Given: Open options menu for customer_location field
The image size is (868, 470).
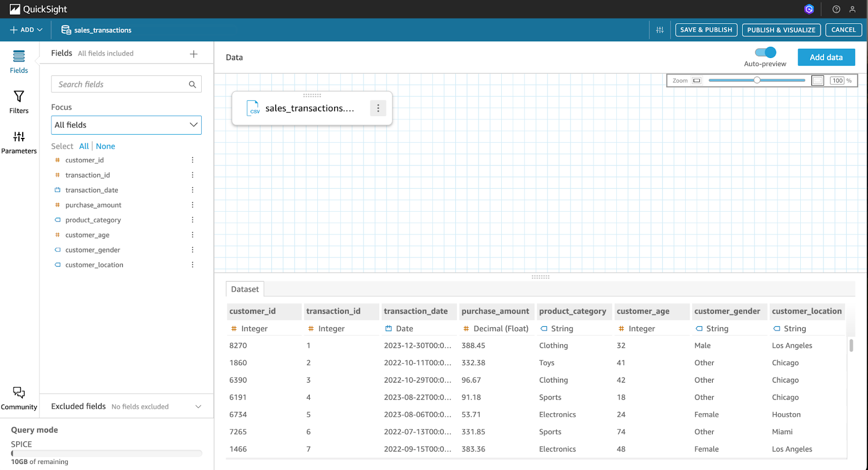Looking at the screenshot, I should (x=192, y=265).
